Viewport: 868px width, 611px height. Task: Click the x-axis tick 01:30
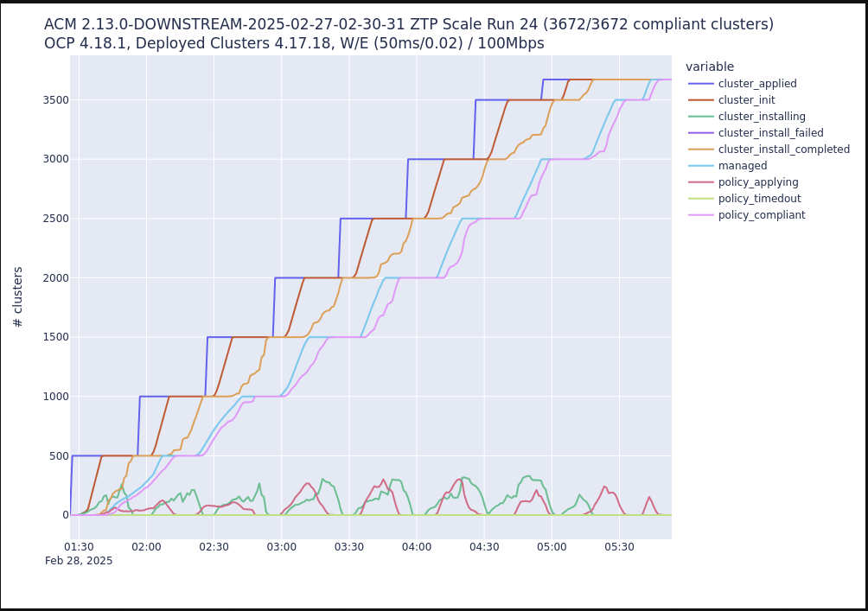point(80,547)
